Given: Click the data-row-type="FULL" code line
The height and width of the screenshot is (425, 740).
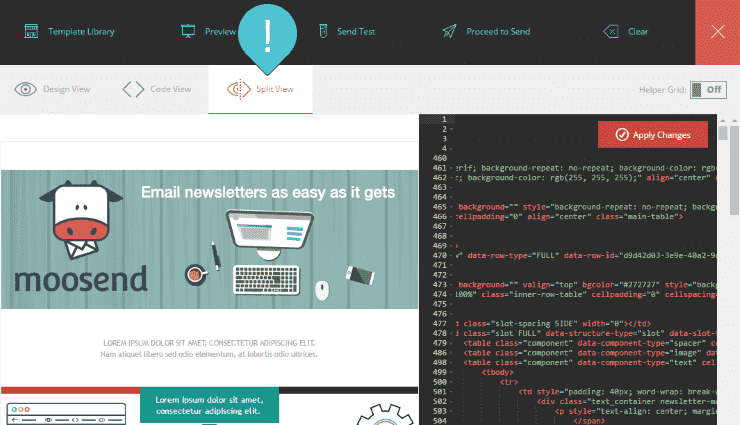Looking at the screenshot, I should (x=586, y=256).
